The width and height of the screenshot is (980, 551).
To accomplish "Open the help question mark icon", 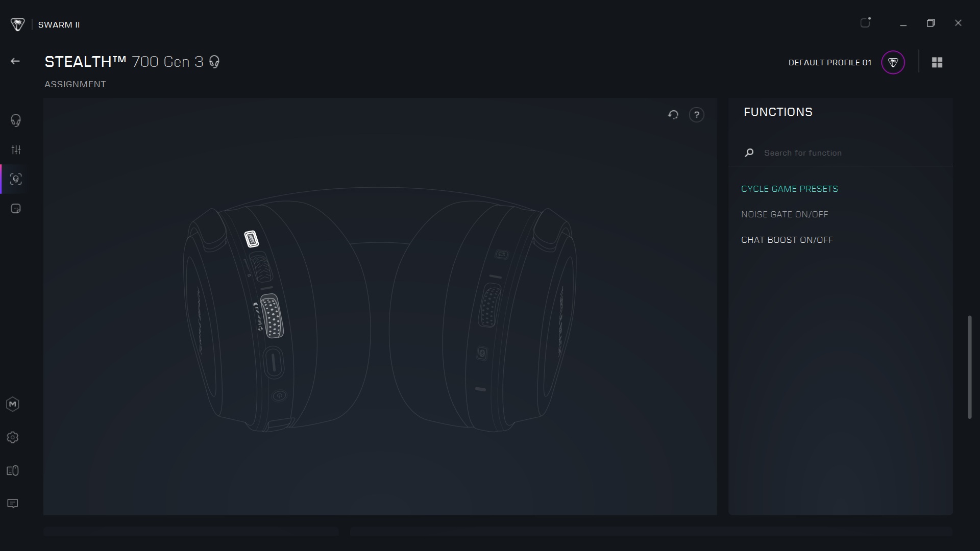I will 696,115.
